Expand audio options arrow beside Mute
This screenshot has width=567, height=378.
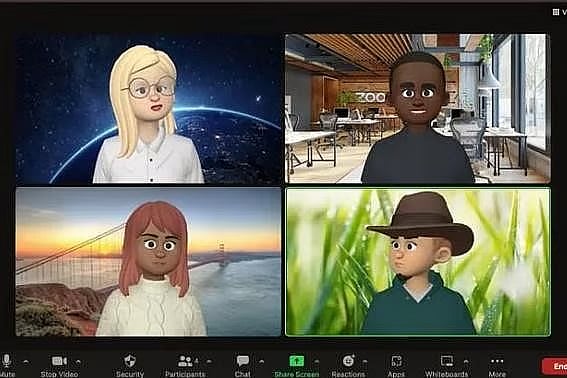point(26,361)
